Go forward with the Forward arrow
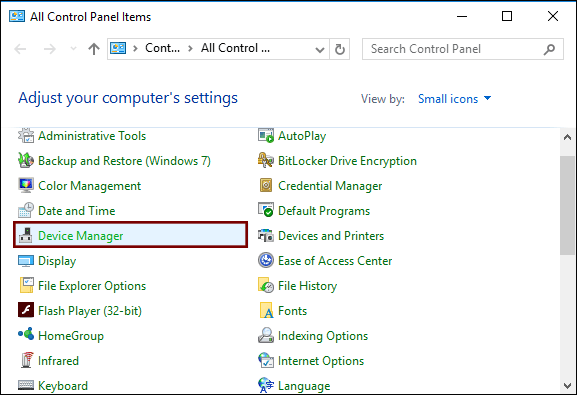 pyautogui.click(x=49, y=49)
